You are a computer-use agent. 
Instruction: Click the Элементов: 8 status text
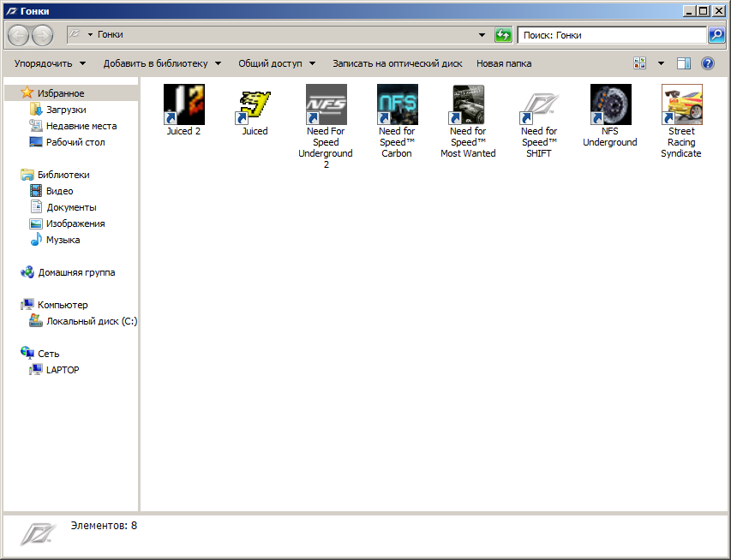pyautogui.click(x=104, y=526)
